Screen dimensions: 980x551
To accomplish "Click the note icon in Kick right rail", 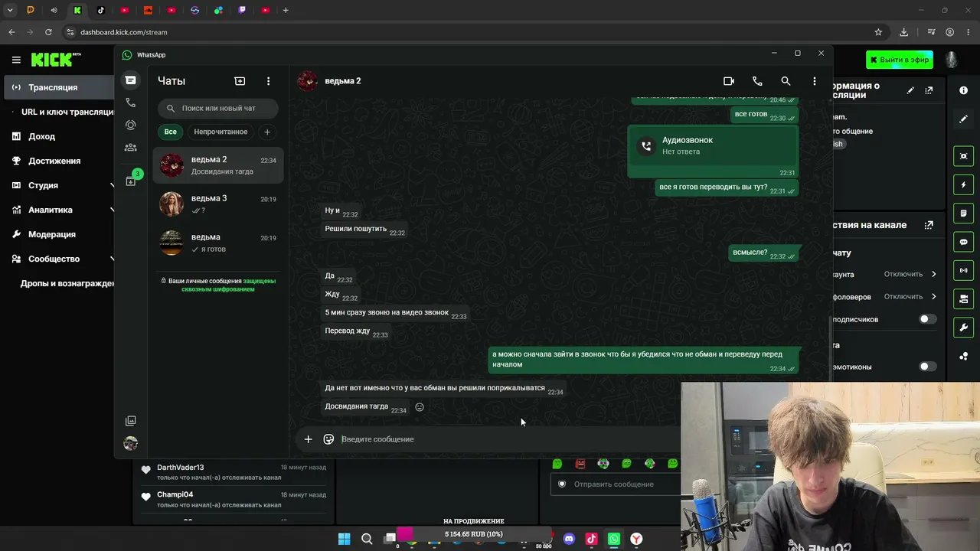I will [x=963, y=213].
